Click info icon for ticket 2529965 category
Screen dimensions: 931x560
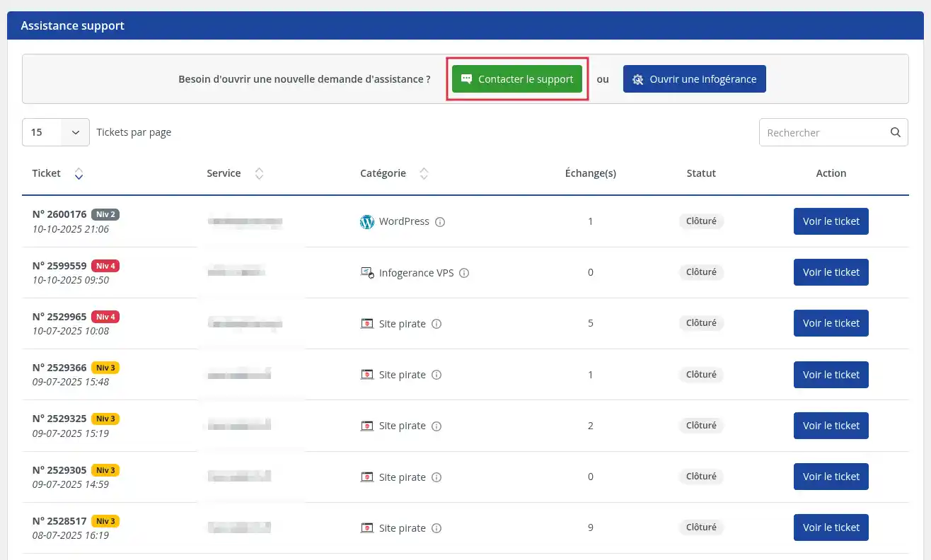pos(436,324)
